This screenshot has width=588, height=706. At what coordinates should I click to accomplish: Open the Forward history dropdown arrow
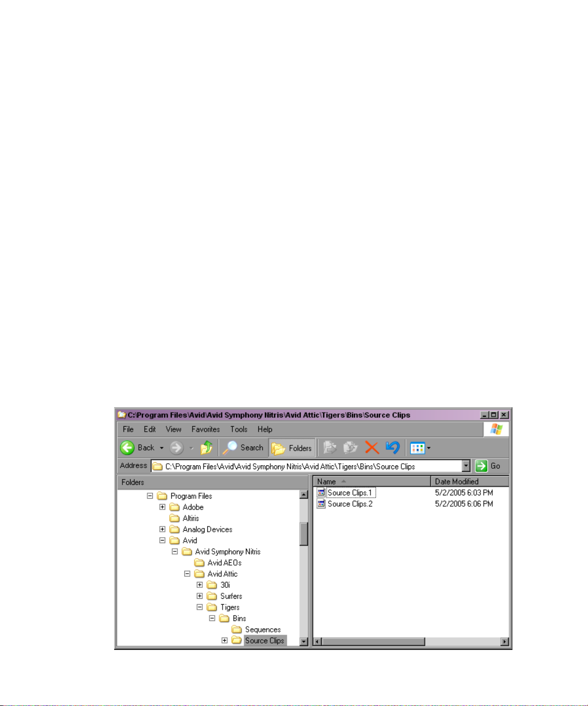click(191, 448)
